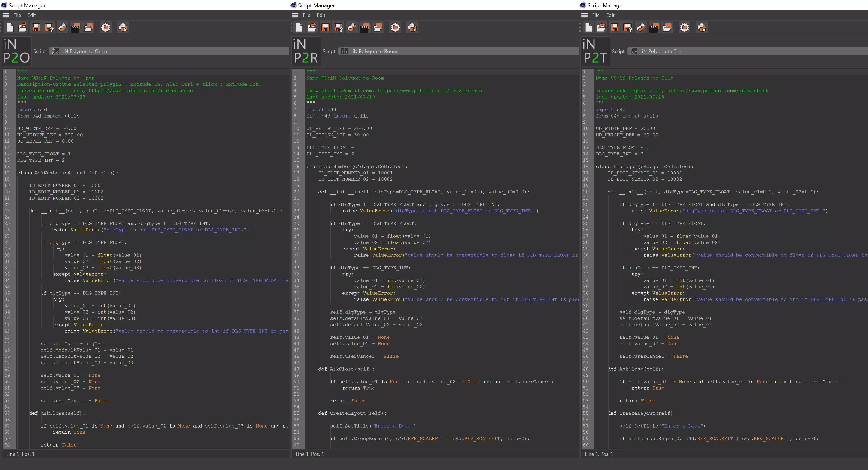Run the script in the P2T window
The image size is (868, 470).
(702, 28)
